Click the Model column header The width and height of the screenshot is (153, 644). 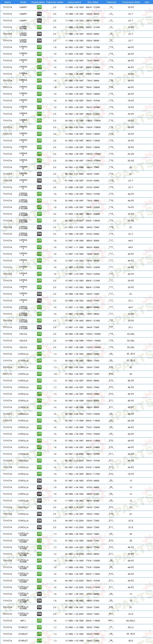point(23,2)
